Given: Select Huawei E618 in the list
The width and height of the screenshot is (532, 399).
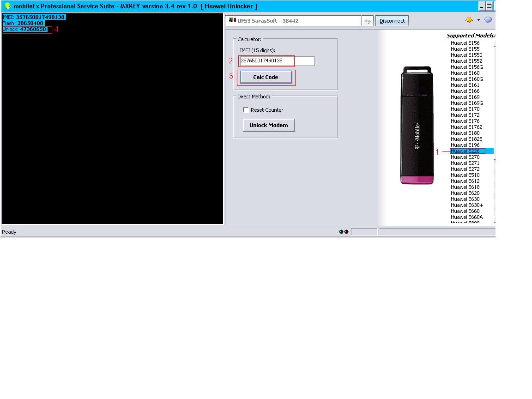Looking at the screenshot, I should [465, 187].
